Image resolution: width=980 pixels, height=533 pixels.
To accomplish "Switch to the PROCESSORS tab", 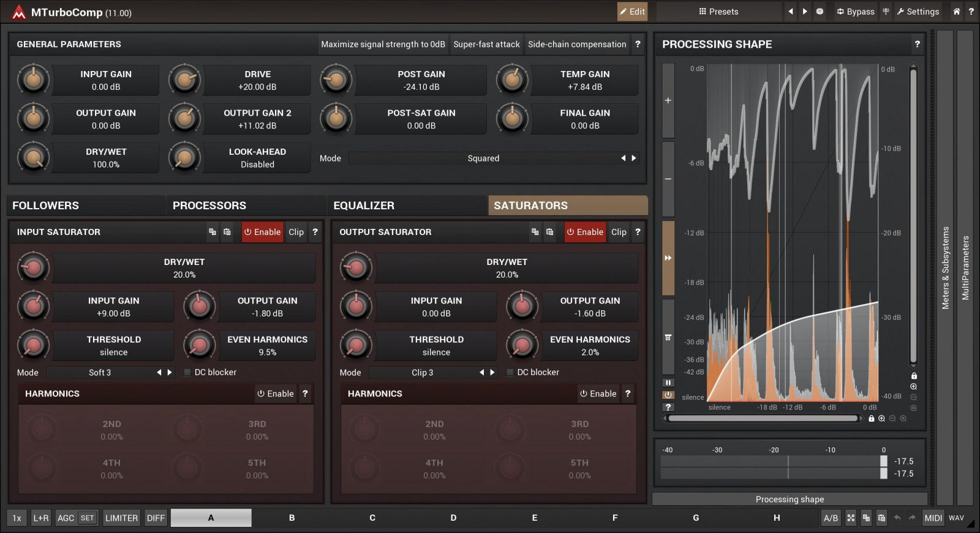I will pyautogui.click(x=246, y=206).
